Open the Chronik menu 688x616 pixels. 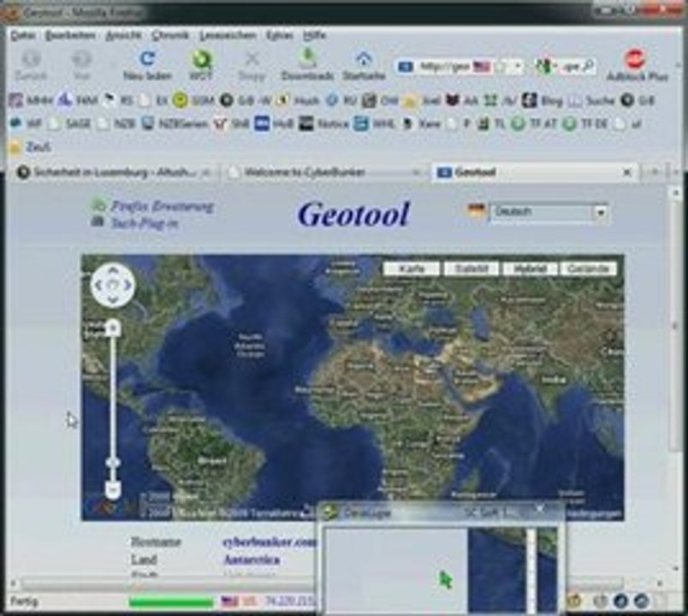[170, 35]
